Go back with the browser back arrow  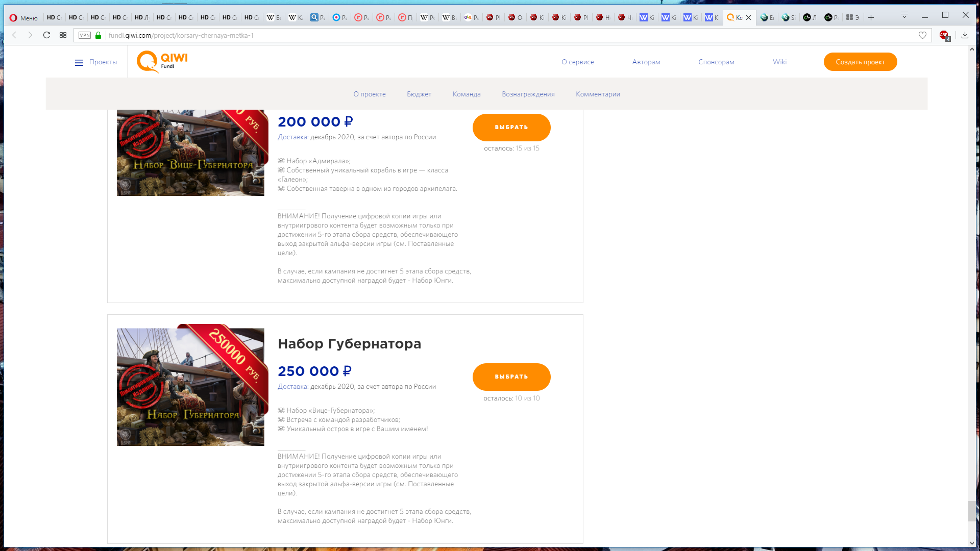(14, 35)
